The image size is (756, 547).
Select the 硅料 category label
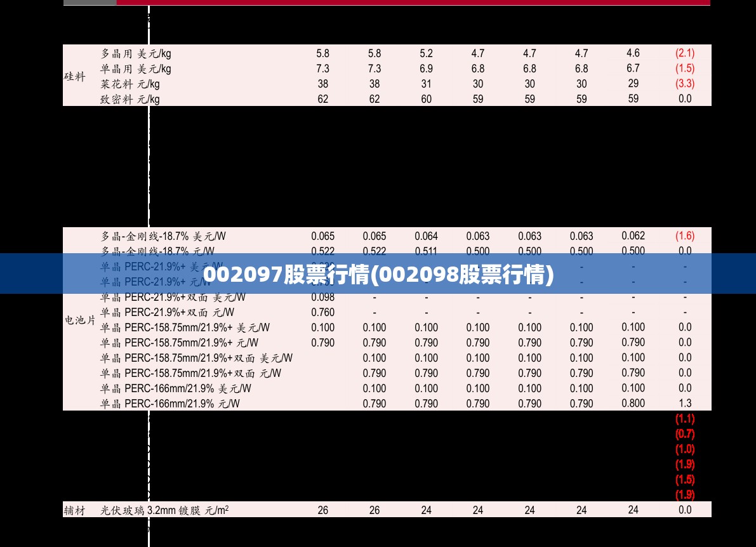(75, 76)
